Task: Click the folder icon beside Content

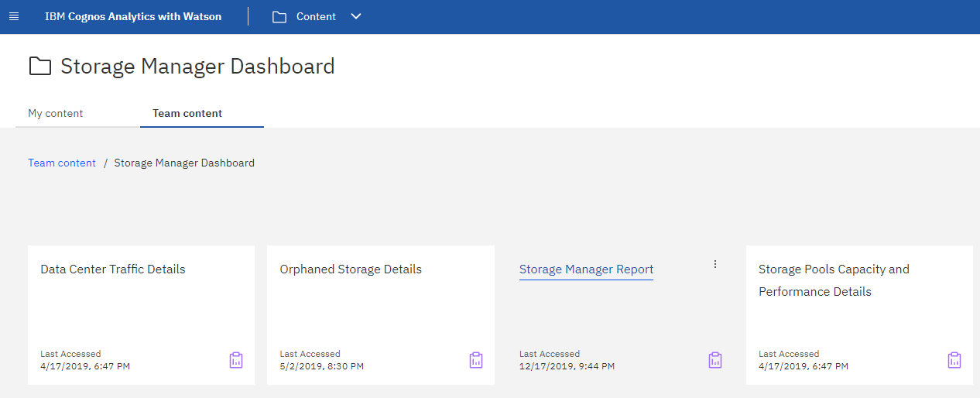Action: [279, 16]
